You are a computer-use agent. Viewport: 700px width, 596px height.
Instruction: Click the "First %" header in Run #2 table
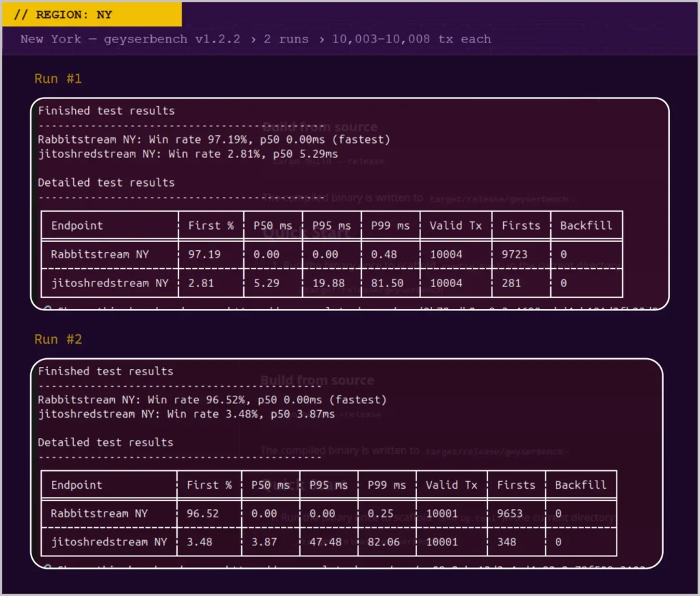[209, 485]
